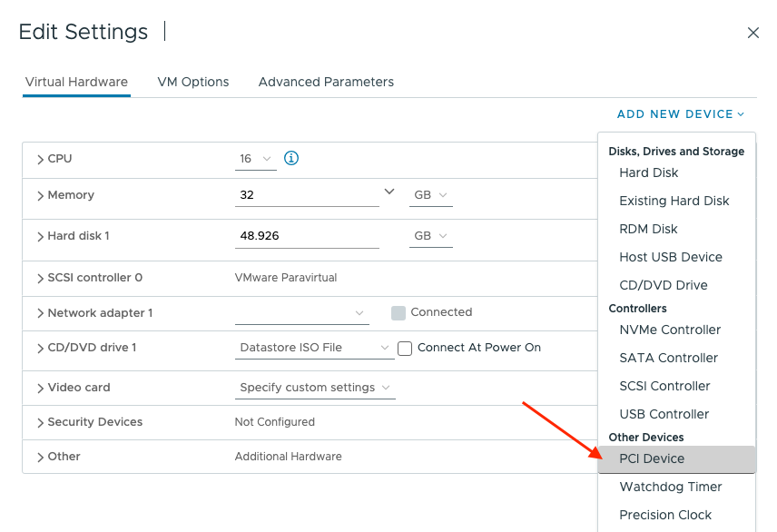
Task: Click the CPU info icon
Action: coord(291,158)
